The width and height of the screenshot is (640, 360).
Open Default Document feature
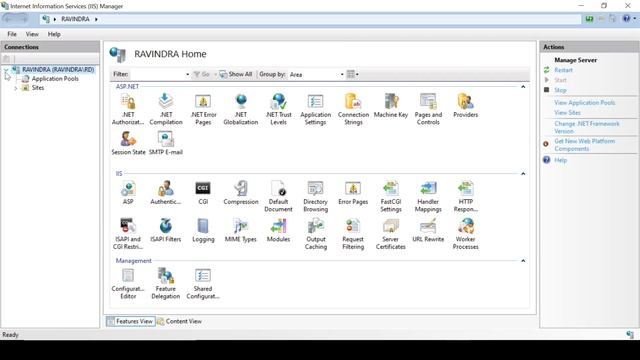point(278,196)
